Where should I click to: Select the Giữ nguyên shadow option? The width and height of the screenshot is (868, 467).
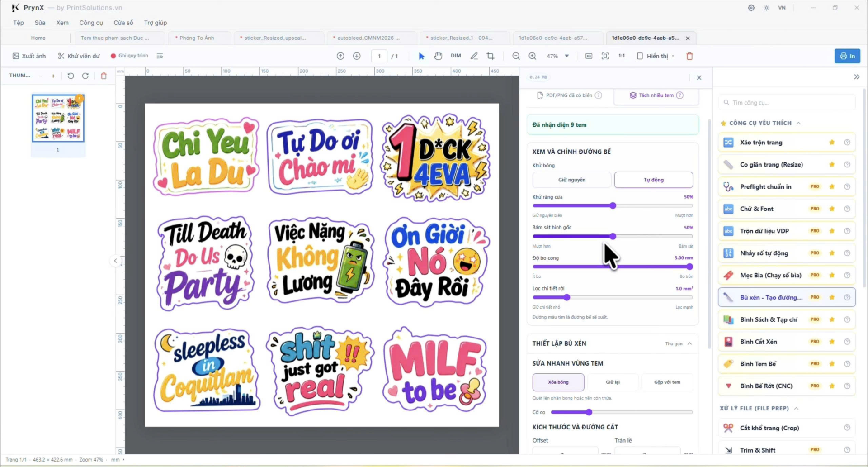coord(571,180)
